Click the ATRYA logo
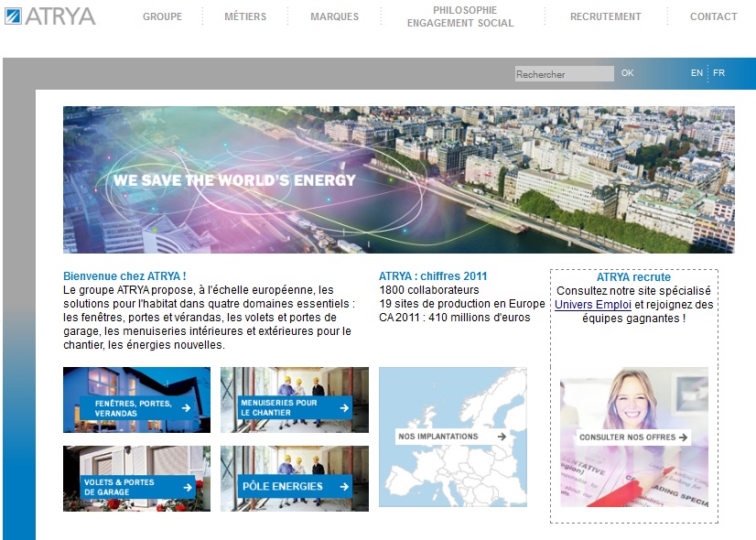This screenshot has width=756, height=540. click(x=50, y=16)
